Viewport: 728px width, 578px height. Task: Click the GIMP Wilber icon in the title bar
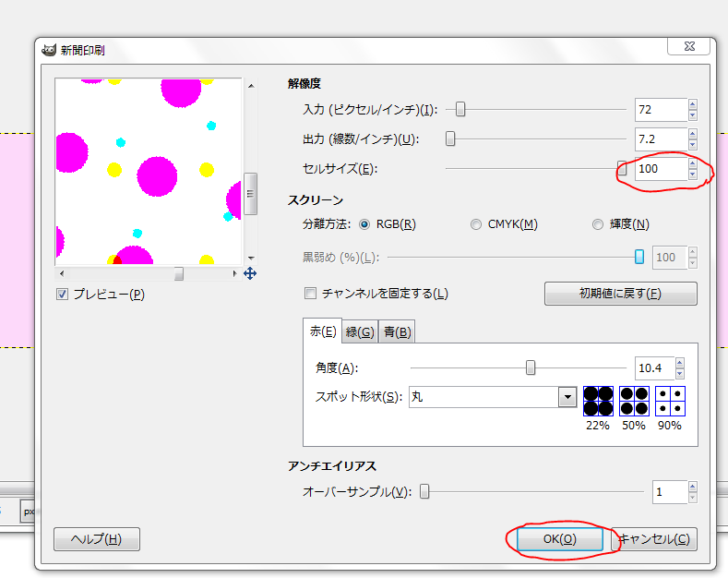[x=49, y=50]
